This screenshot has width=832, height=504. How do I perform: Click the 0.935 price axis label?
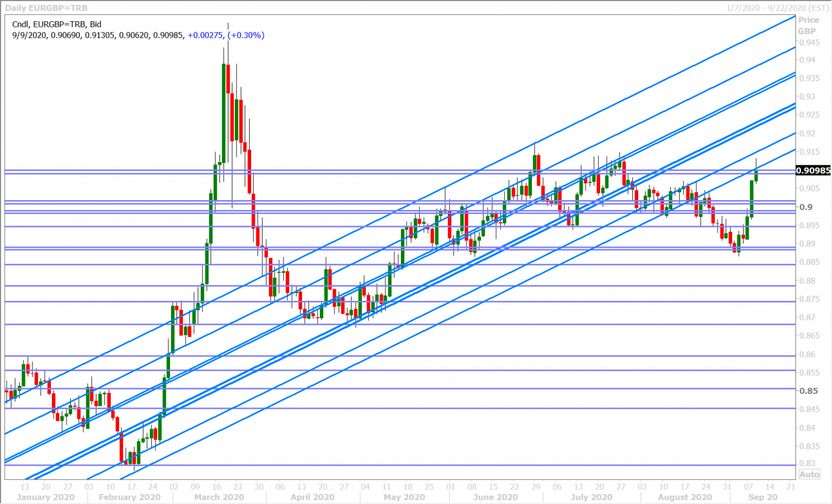(810, 78)
